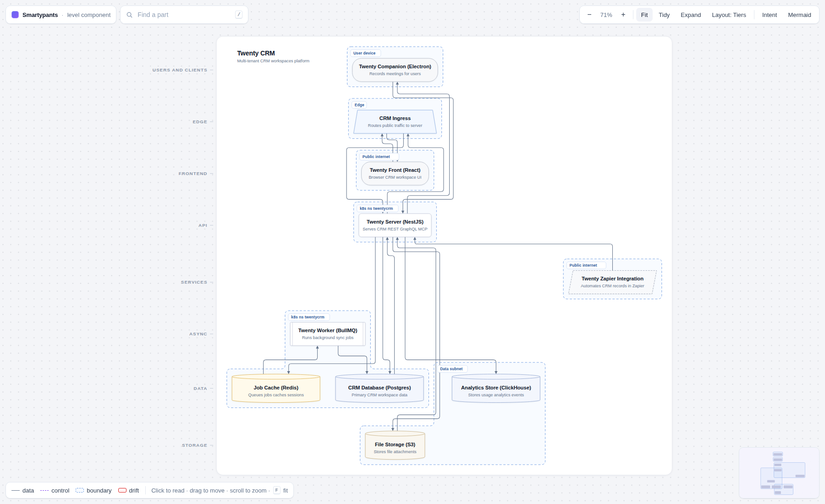Click the Tidy button
Viewport: 825px width, 504px height.
[x=664, y=15]
